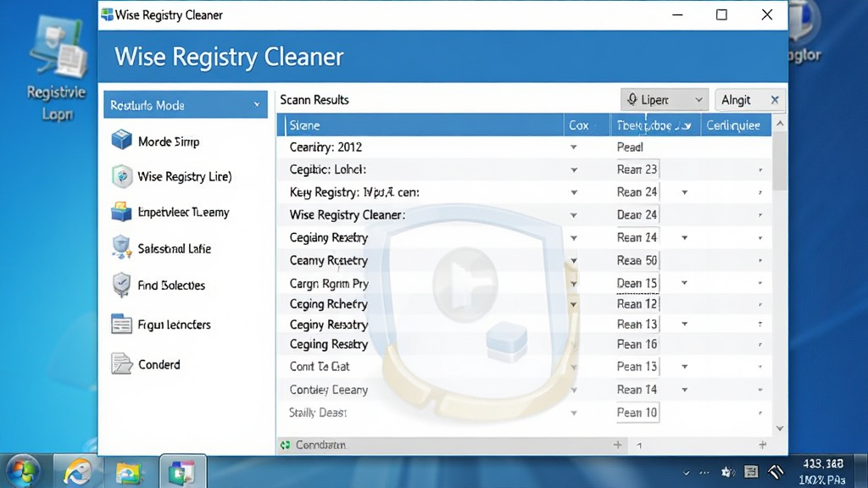
Task: Open Conderd sidebar item
Action: tap(159, 364)
